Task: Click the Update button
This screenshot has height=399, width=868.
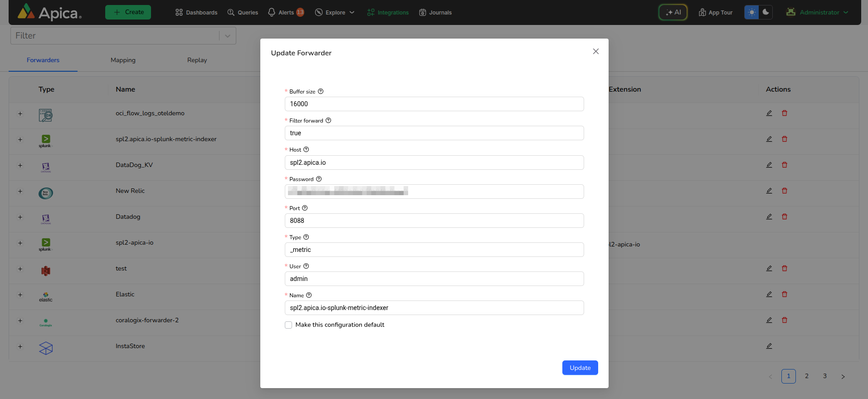Action: [580, 368]
